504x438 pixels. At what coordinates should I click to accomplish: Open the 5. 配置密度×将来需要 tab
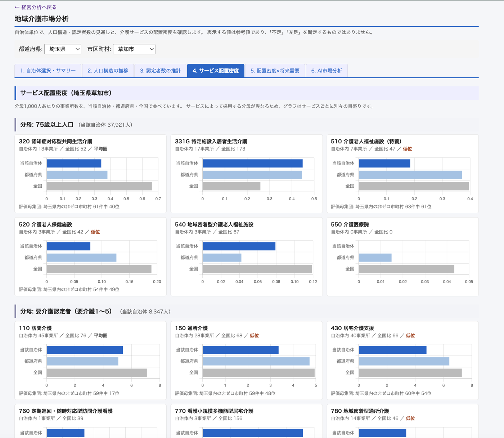pos(275,71)
